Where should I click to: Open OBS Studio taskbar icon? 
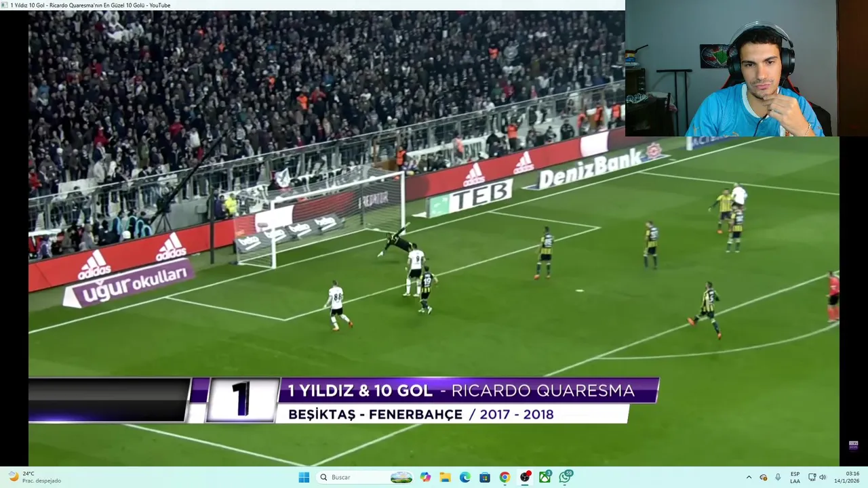click(525, 477)
